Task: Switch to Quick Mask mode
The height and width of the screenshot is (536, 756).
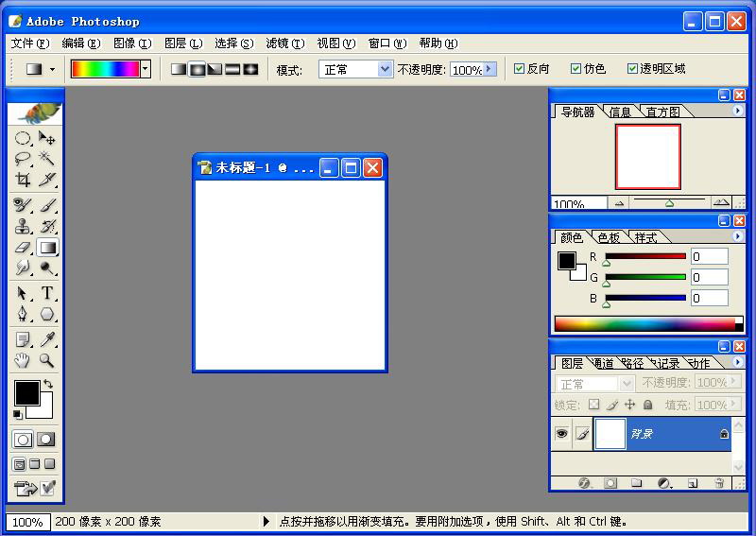Action: pos(46,440)
